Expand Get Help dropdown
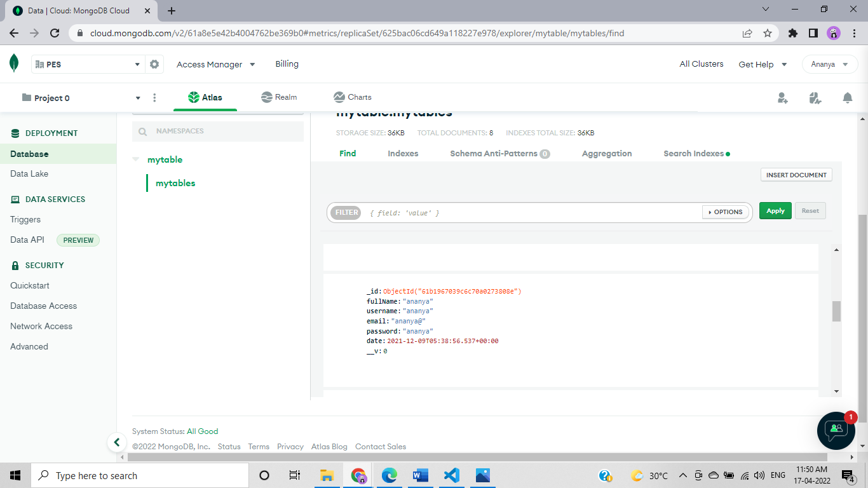Image resolution: width=868 pixels, height=488 pixels. [763, 64]
